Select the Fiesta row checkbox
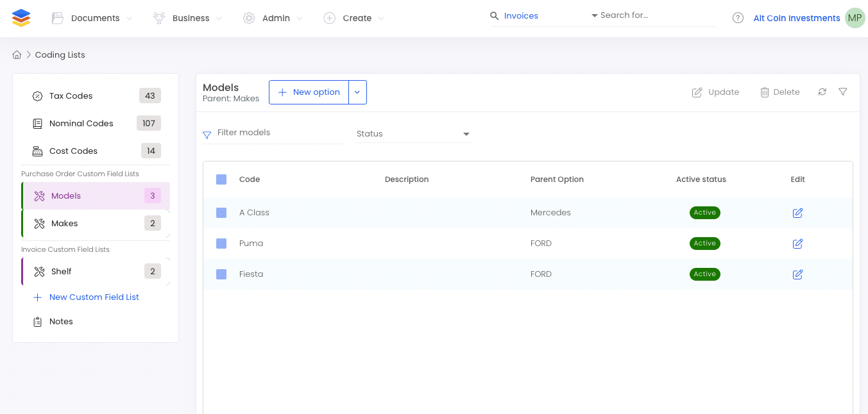Viewport: 868px width, 414px height. click(221, 274)
